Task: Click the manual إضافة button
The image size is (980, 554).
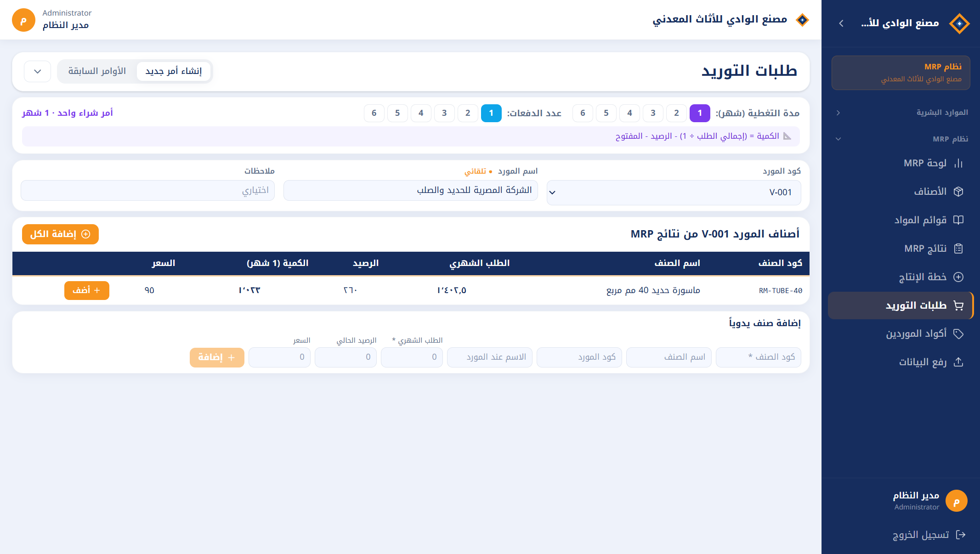Action: point(217,357)
